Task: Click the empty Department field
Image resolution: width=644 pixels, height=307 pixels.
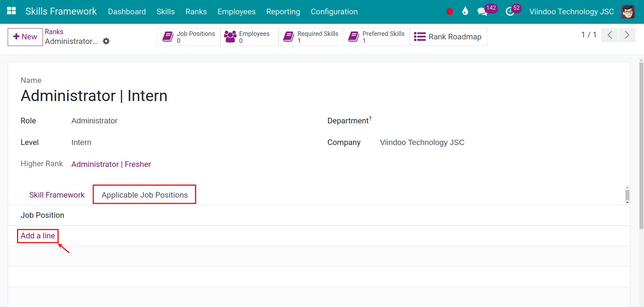Action: 499,121
